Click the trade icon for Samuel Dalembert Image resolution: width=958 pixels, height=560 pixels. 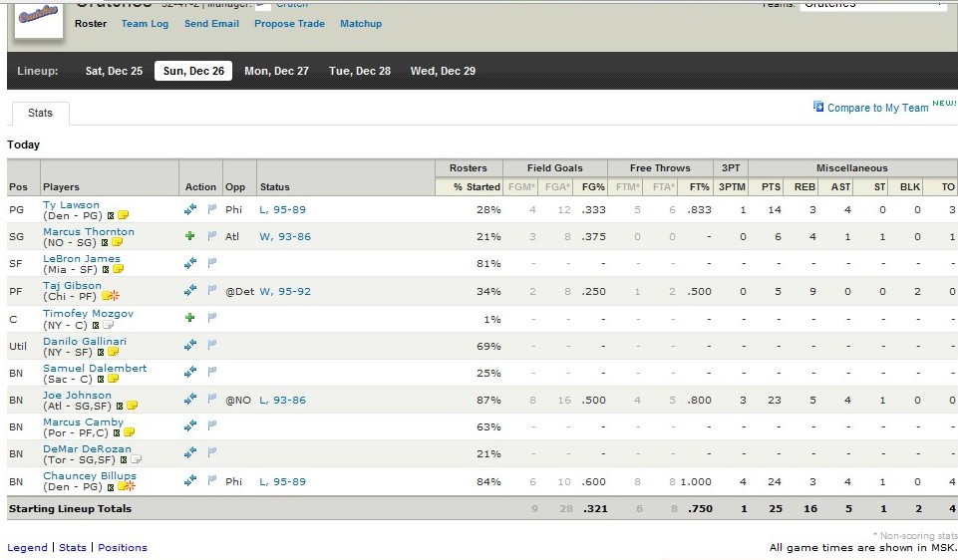tap(190, 372)
